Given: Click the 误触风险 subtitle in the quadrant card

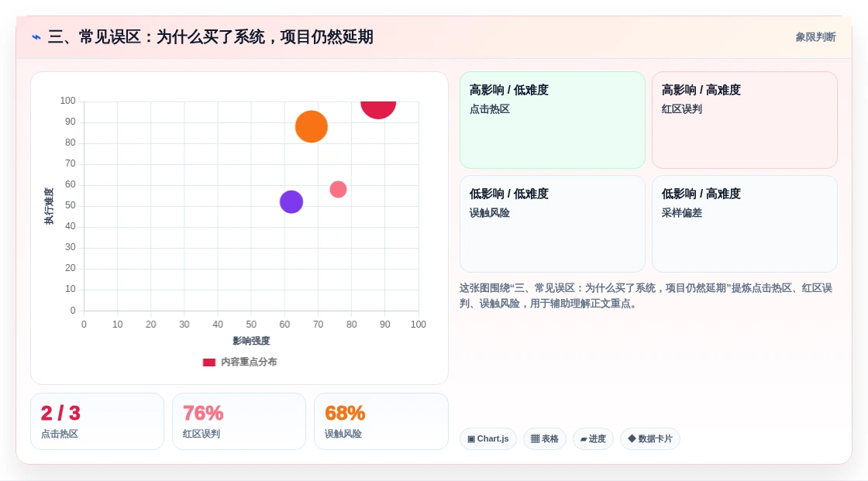Looking at the screenshot, I should pyautogui.click(x=489, y=212).
